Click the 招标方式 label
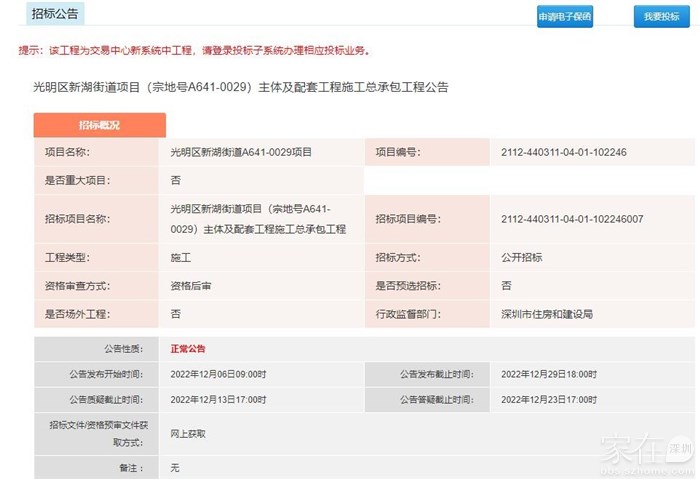The width and height of the screenshot is (700, 479). point(398,258)
